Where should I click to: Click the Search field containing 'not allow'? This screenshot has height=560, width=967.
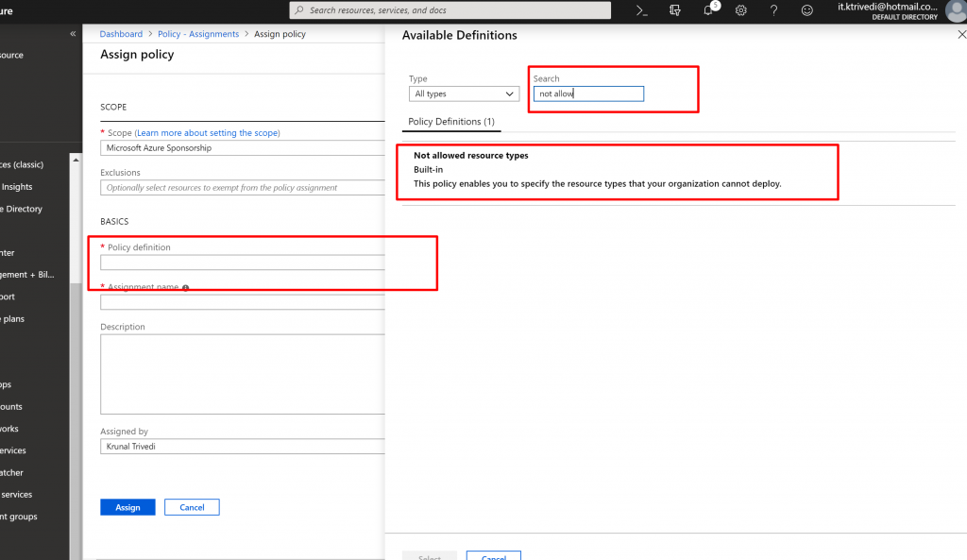tap(587, 93)
